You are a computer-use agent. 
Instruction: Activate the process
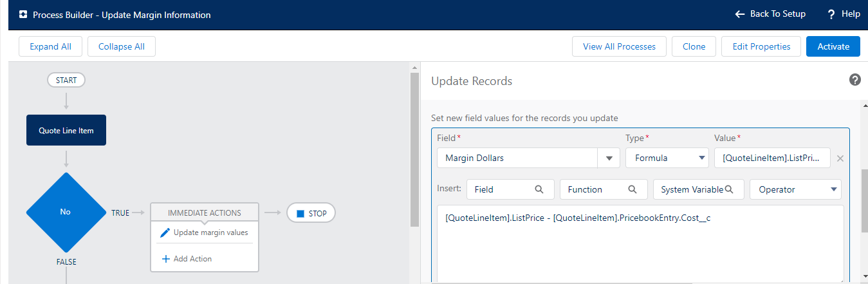point(833,46)
